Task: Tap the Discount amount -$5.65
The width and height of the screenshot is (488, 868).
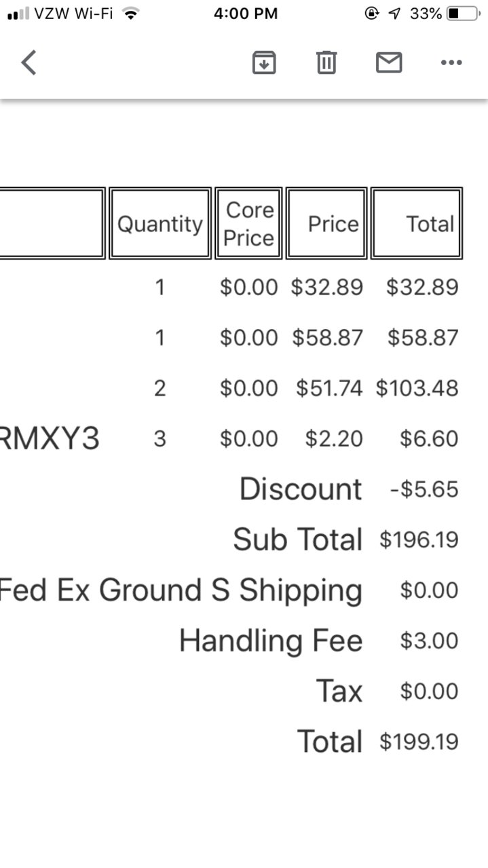Action: click(x=424, y=489)
